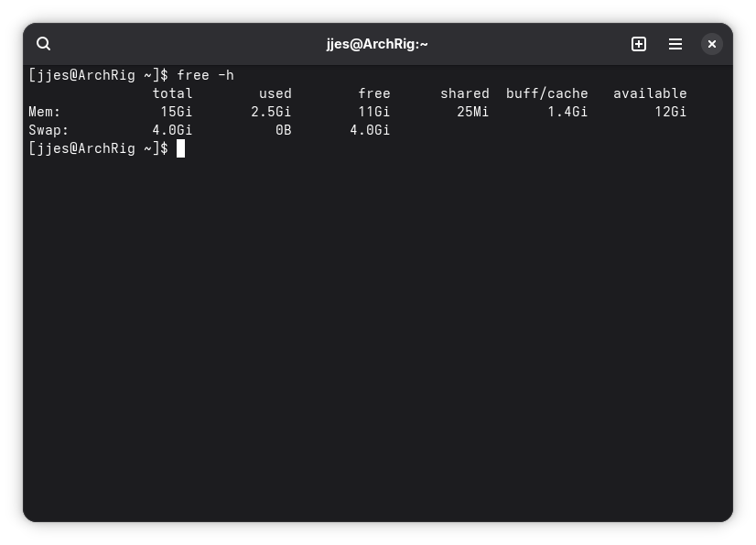
Task: Click the Swap used value 0B
Action: tap(284, 130)
